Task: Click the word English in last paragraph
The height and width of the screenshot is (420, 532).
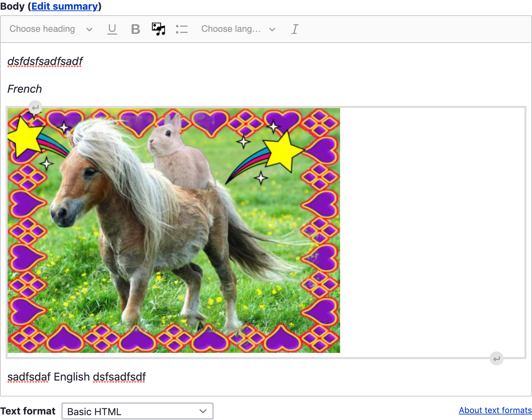Action: pyautogui.click(x=72, y=377)
